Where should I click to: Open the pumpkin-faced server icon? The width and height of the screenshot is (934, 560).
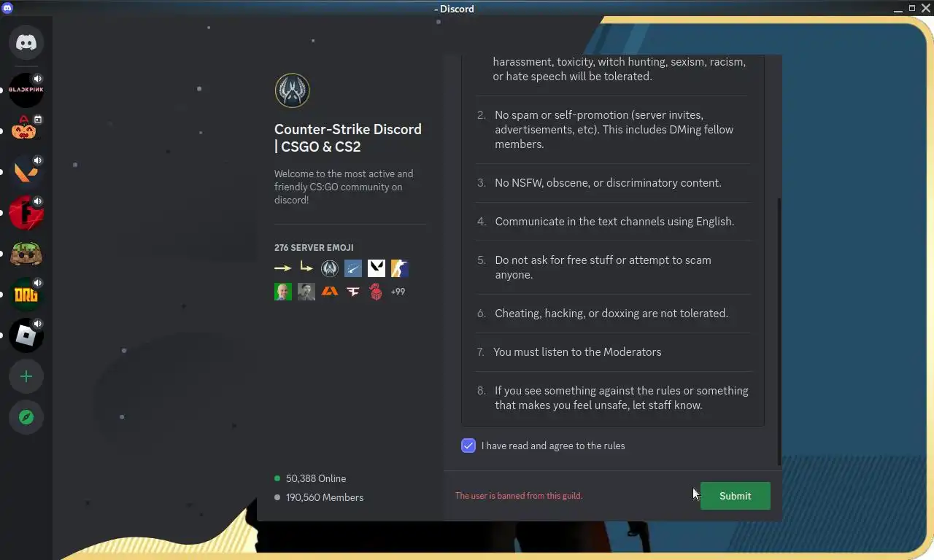[x=26, y=131]
